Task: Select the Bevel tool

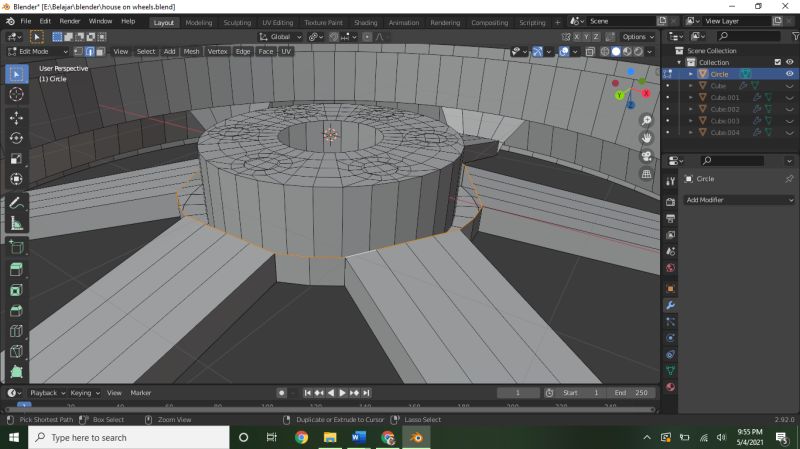Action: [16, 310]
